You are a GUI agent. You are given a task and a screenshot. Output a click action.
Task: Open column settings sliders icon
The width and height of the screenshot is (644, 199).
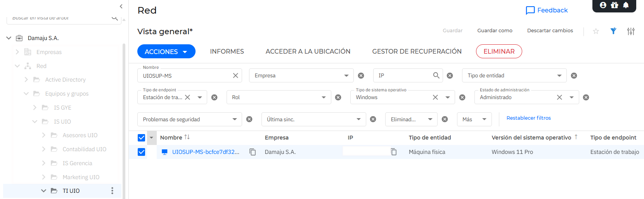coord(631,31)
